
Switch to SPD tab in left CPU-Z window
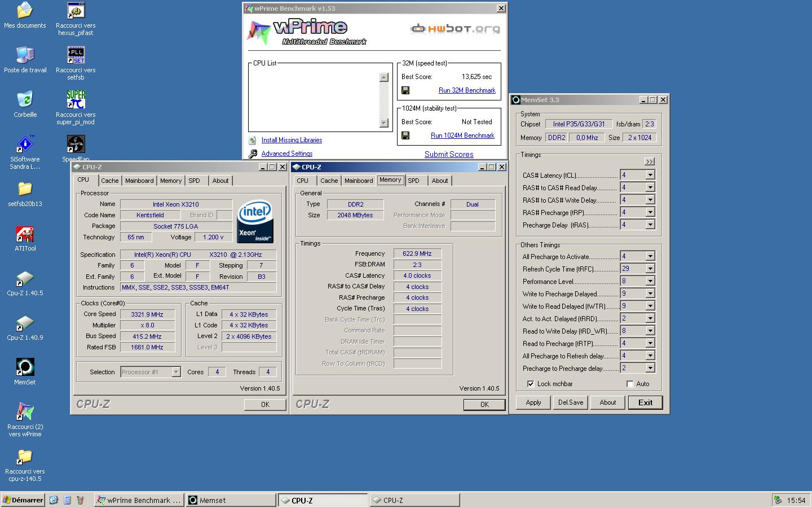coord(194,181)
